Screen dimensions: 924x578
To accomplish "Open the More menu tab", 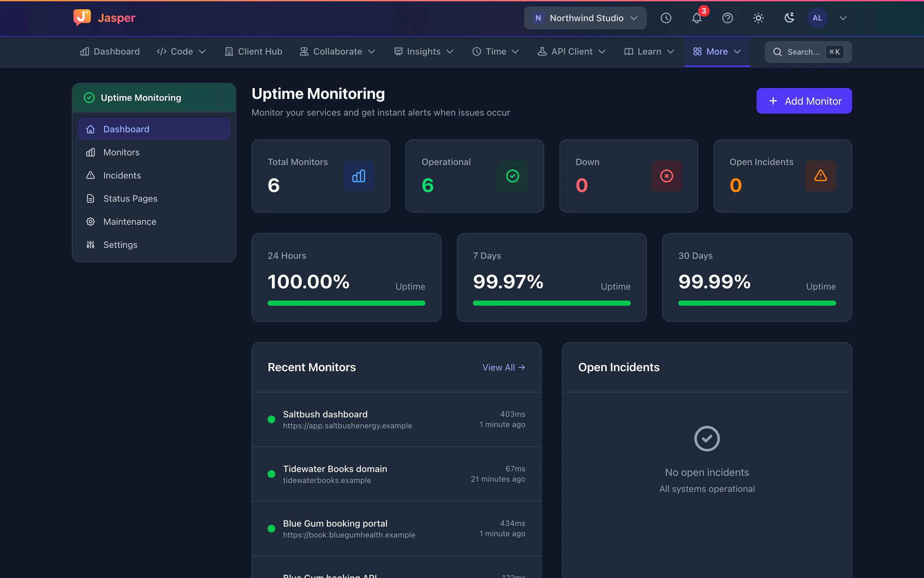I will (717, 52).
